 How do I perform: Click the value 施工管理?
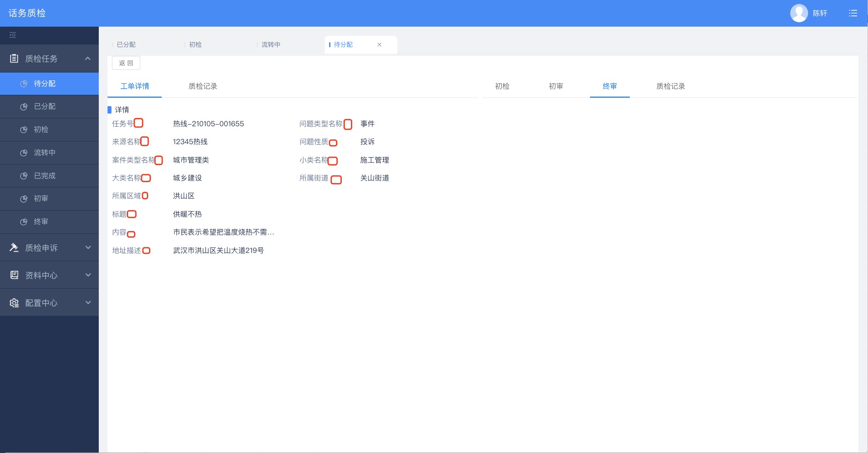[375, 160]
